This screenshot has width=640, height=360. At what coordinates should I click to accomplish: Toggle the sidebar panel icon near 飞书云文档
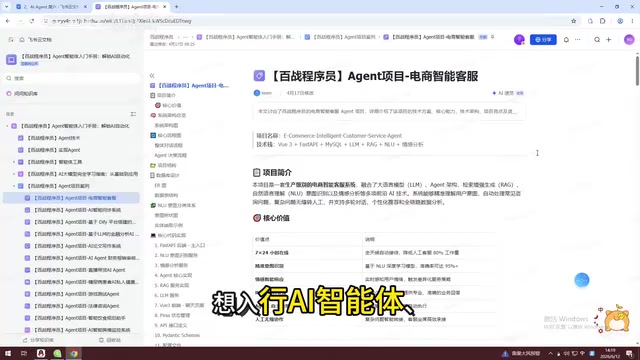click(x=11, y=40)
